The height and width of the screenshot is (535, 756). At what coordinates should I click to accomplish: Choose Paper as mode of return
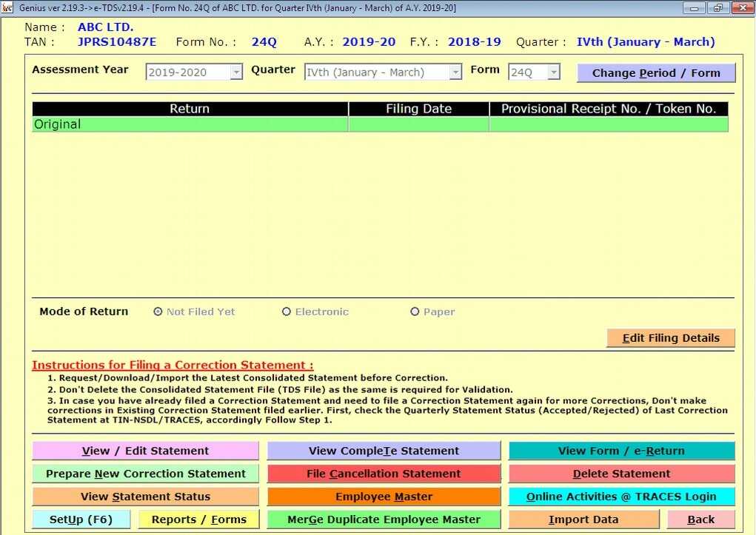coord(415,312)
